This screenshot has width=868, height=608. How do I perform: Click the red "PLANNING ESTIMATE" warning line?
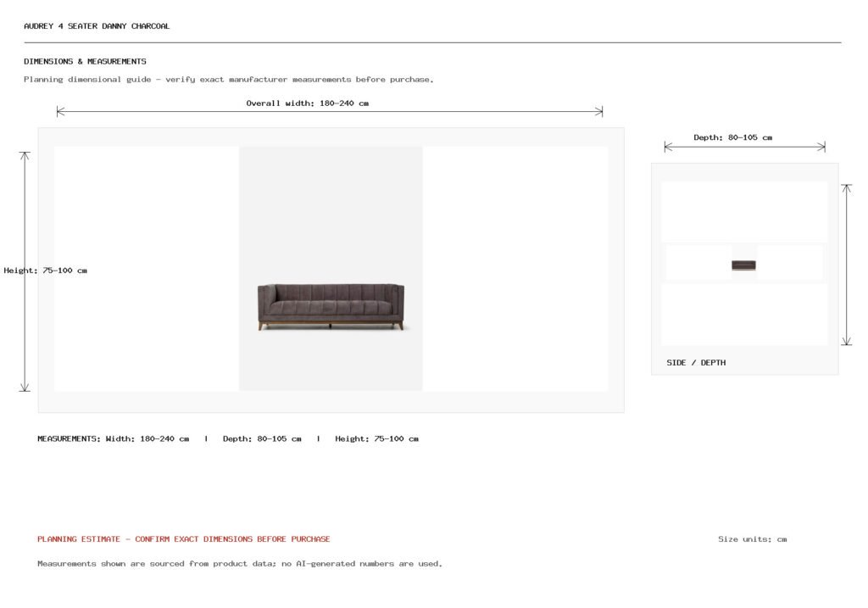(184, 538)
